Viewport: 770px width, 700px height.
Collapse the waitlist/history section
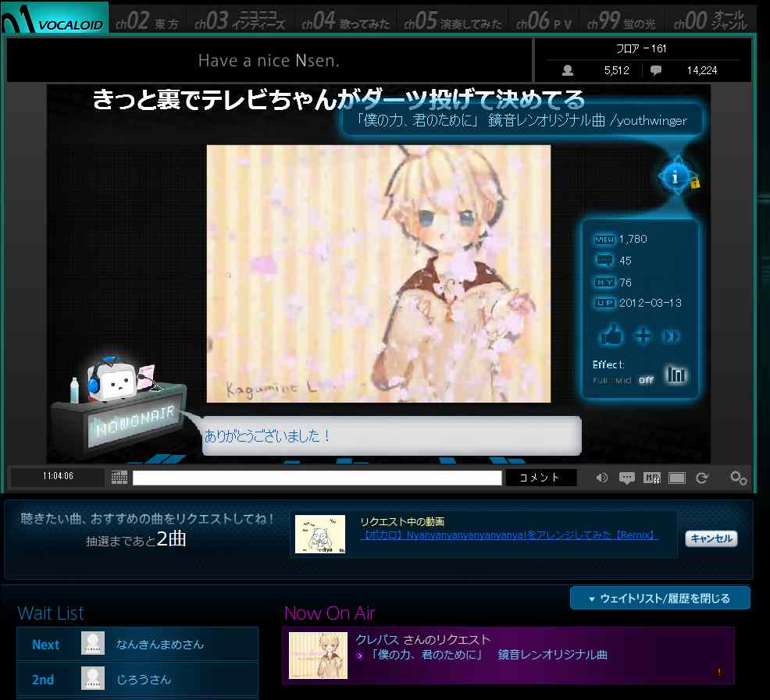(x=659, y=597)
